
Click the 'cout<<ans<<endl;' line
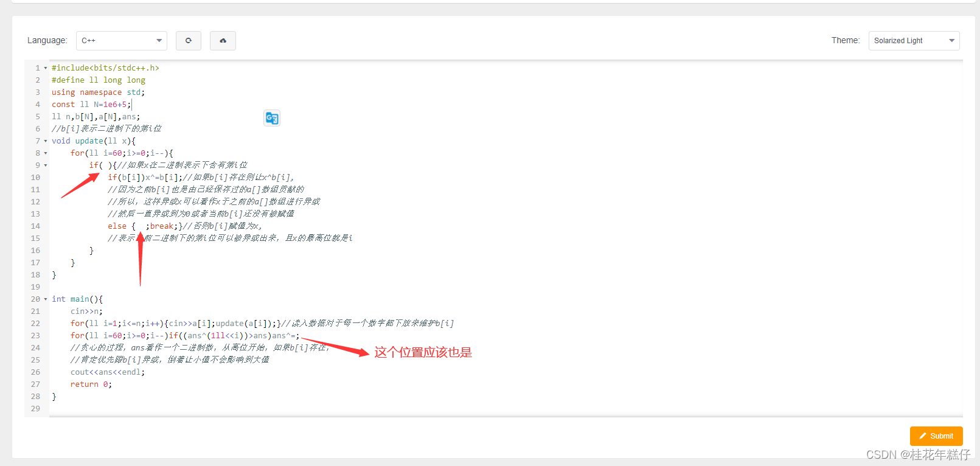(108, 372)
